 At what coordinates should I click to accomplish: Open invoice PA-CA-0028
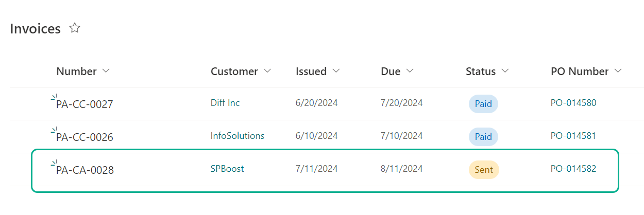click(x=85, y=170)
